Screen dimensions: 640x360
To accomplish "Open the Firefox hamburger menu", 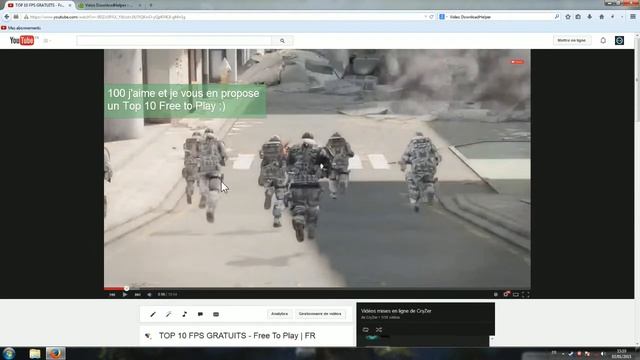I will coord(633,17).
